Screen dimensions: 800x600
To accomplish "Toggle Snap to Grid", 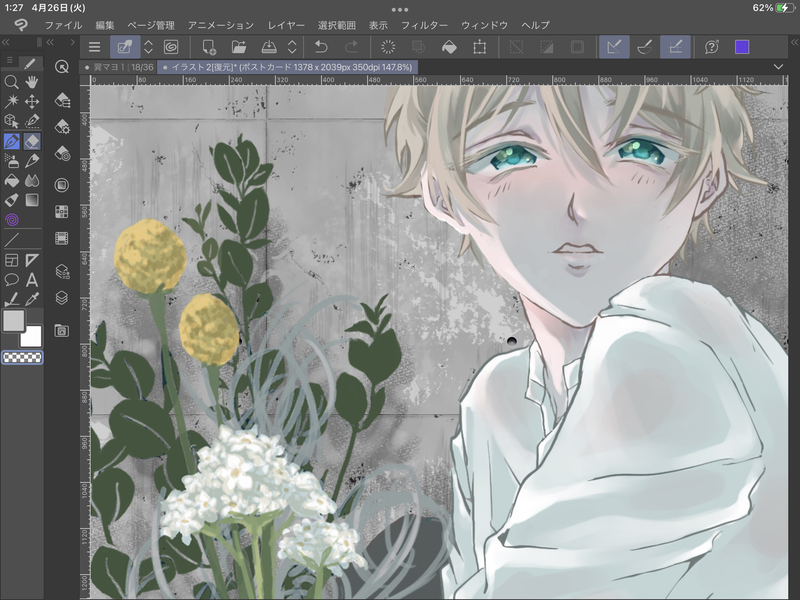I will (675, 47).
